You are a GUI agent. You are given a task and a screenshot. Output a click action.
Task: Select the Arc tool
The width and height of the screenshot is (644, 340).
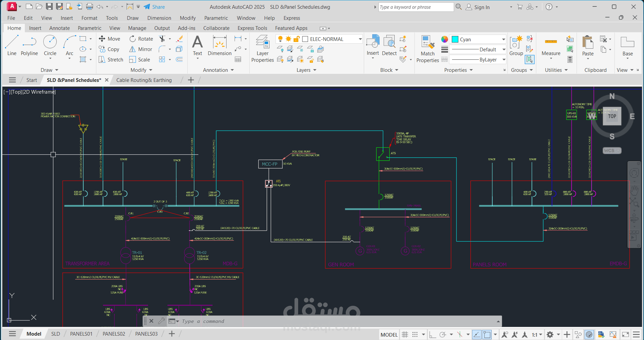69,45
